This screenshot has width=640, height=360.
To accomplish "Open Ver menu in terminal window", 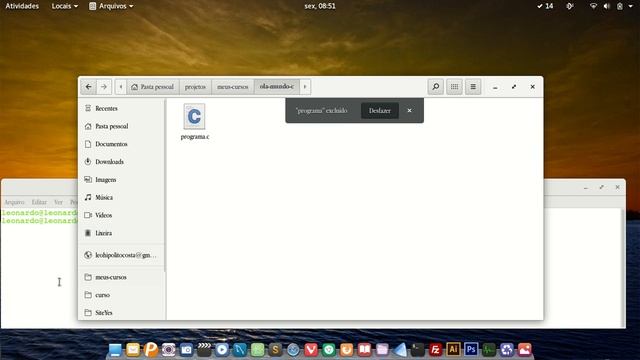I will (58, 202).
